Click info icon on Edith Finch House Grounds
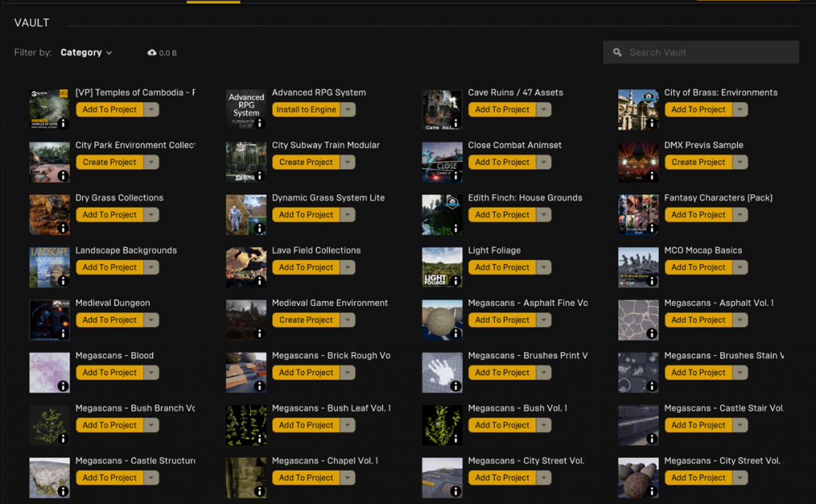 point(455,229)
